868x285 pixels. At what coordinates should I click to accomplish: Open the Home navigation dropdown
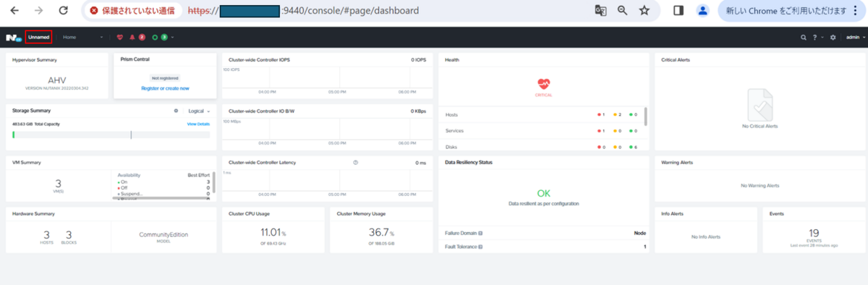(82, 37)
